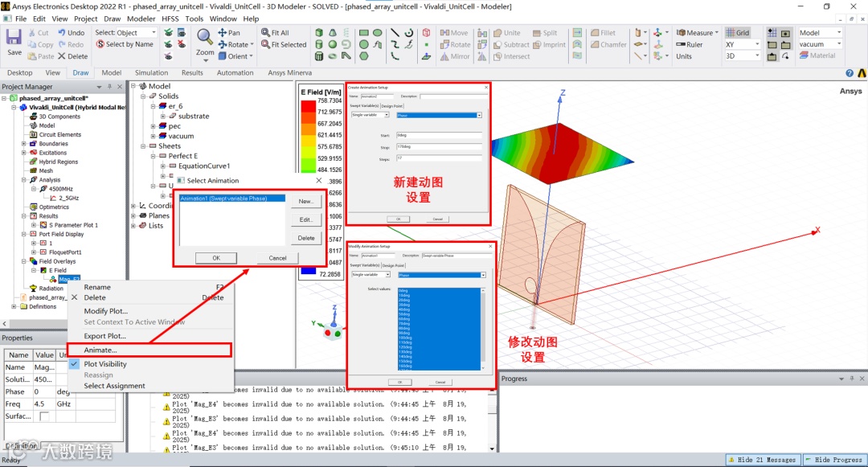Click the Unite boolean tool

click(x=507, y=33)
